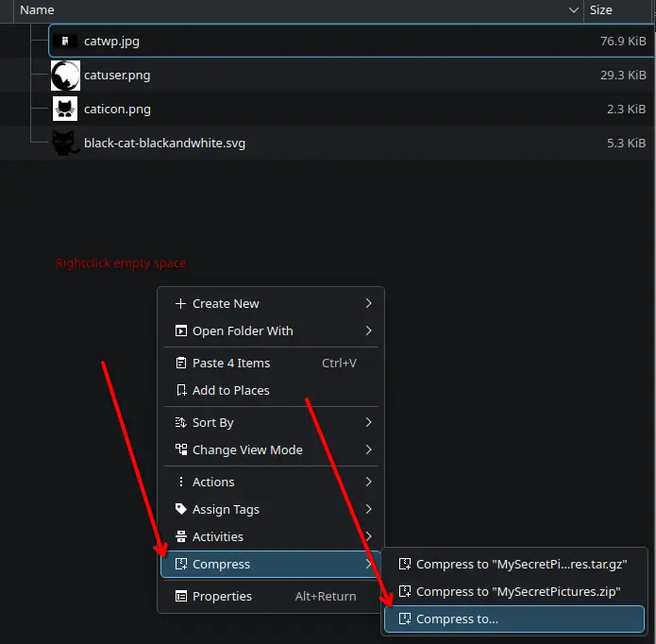Click the catwp.jpg file thumbnail icon
Screen dimensions: 656x644
coord(65,42)
